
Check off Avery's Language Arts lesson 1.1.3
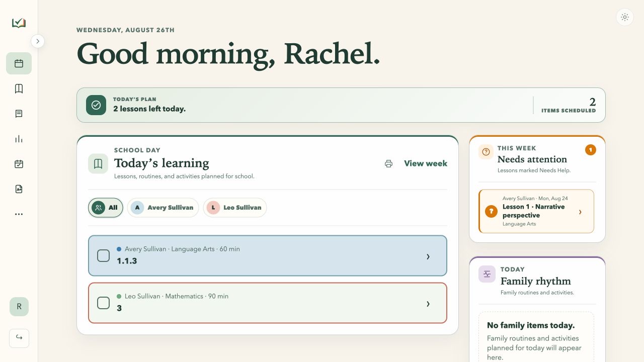pyautogui.click(x=103, y=255)
